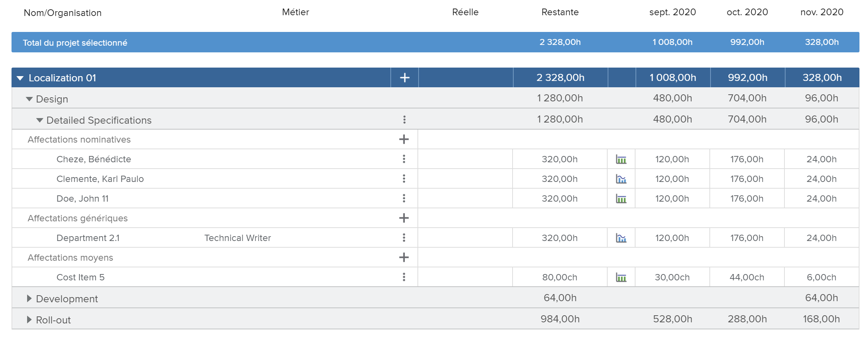Expand the Roll-out section
This screenshot has height=342, width=868.
tap(29, 320)
